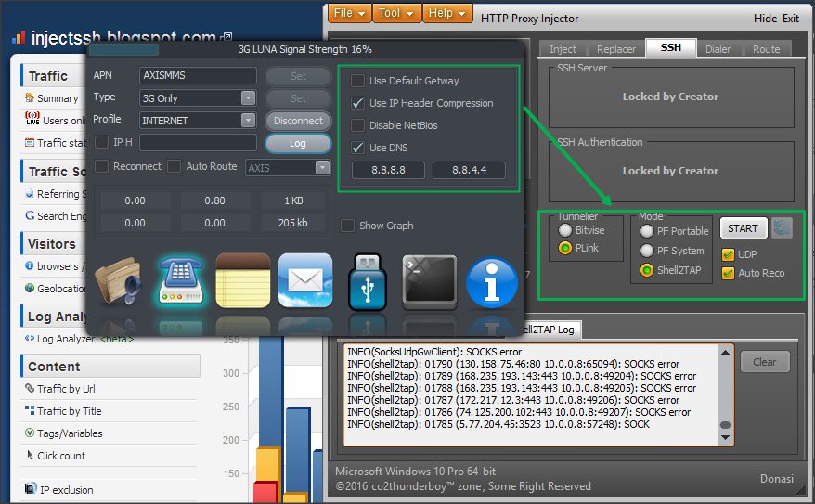The height and width of the screenshot is (504, 815).
Task: Uncheck the Use DNS checkbox
Action: (x=357, y=148)
